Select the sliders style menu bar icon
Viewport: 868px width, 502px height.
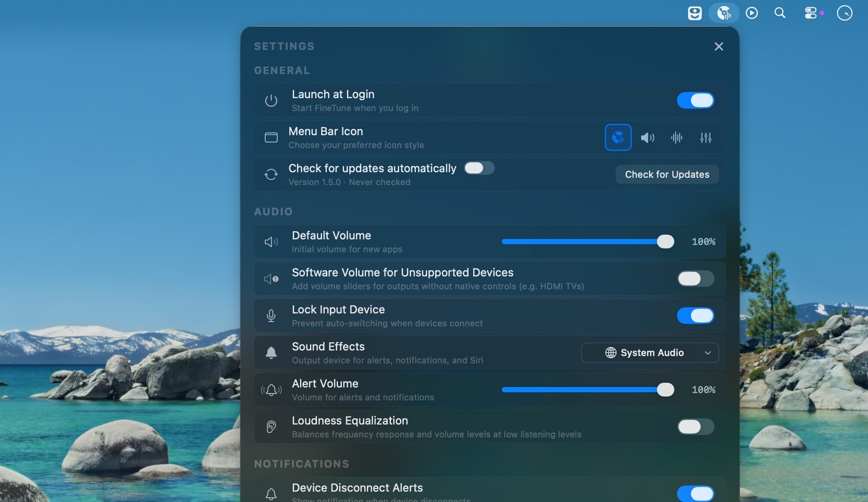[x=706, y=137]
